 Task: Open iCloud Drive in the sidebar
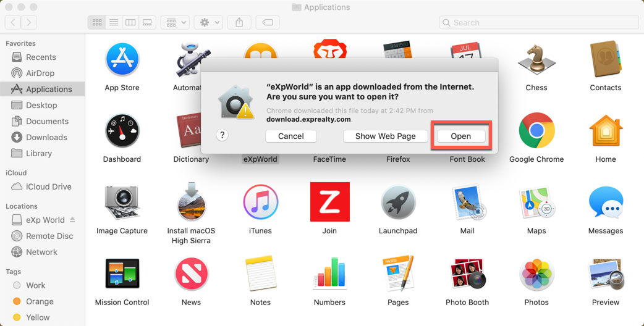42,186
